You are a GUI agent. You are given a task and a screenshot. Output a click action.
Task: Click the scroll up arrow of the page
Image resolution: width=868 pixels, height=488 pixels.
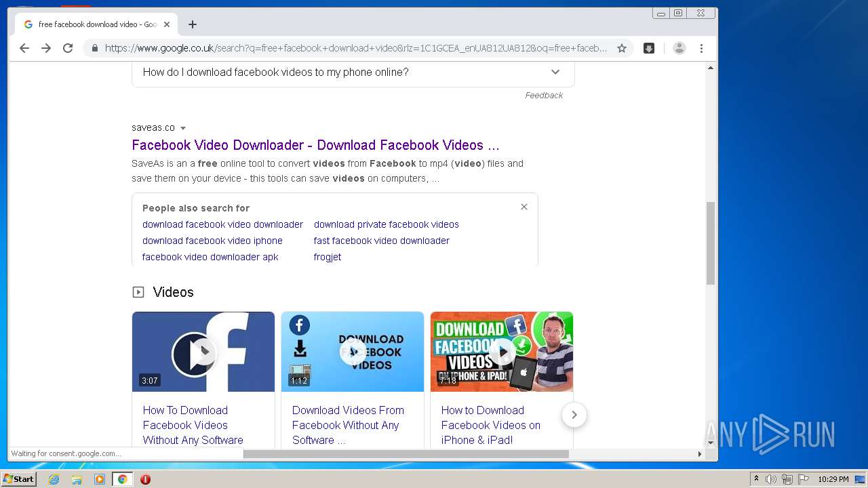[711, 68]
